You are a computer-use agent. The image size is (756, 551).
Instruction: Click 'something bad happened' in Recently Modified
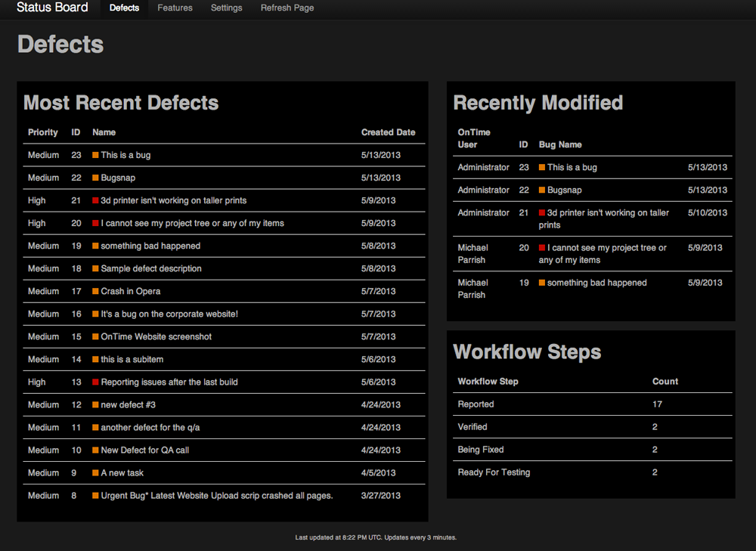pos(597,283)
